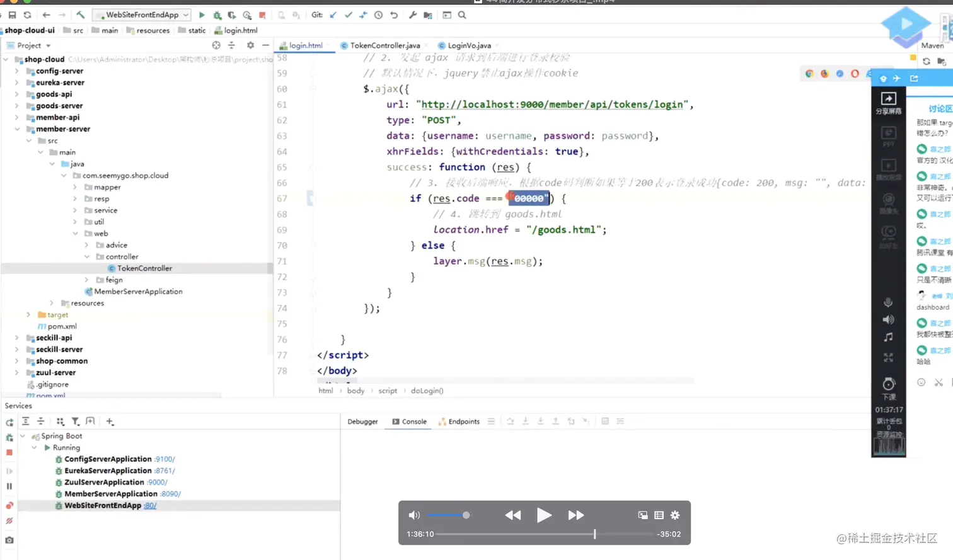Toggle the speaker in the dark sidebar
Viewport: 953px width, 560px height.
[888, 319]
